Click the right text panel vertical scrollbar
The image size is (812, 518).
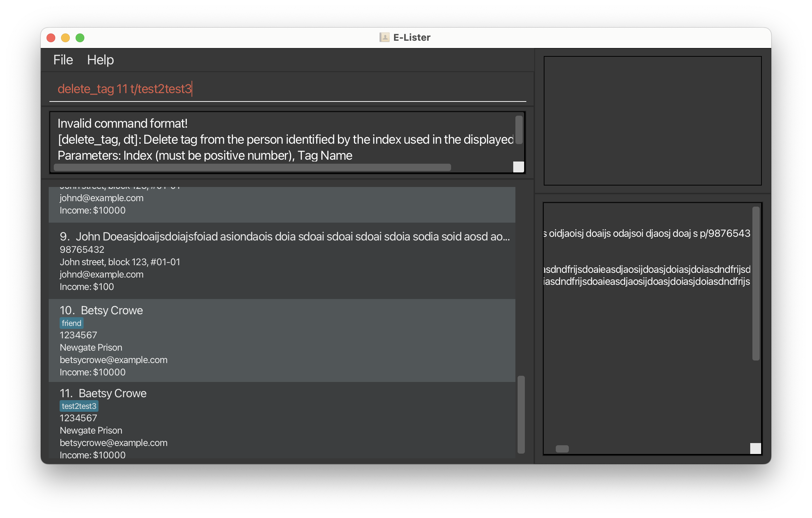pyautogui.click(x=756, y=284)
